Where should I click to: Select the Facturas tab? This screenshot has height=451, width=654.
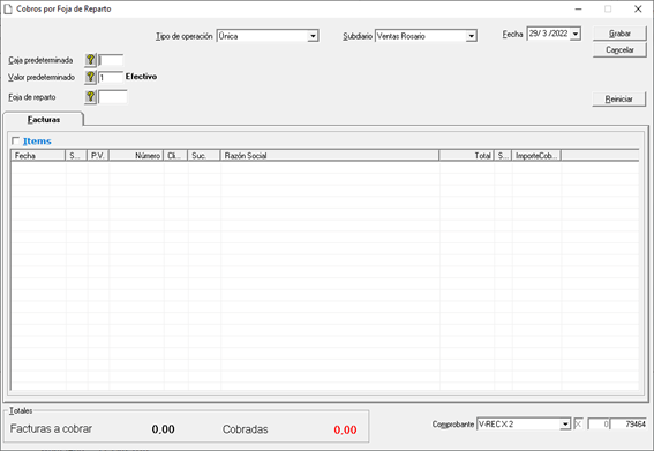click(44, 119)
